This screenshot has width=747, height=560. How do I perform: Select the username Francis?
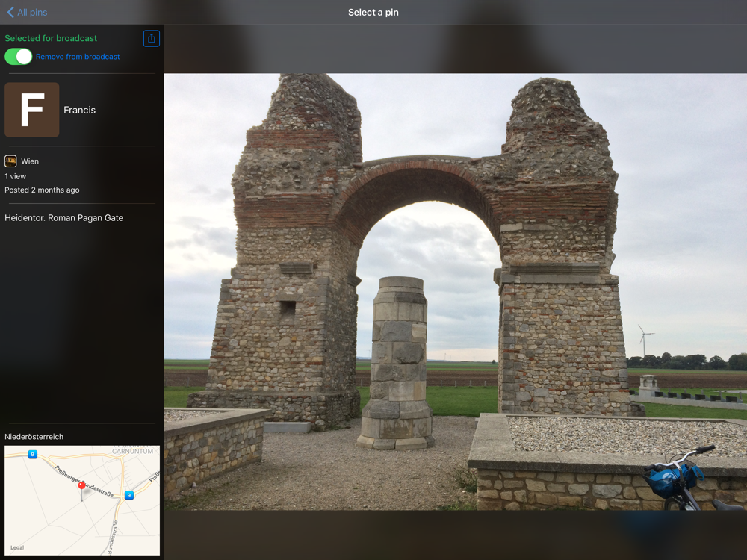pos(80,110)
